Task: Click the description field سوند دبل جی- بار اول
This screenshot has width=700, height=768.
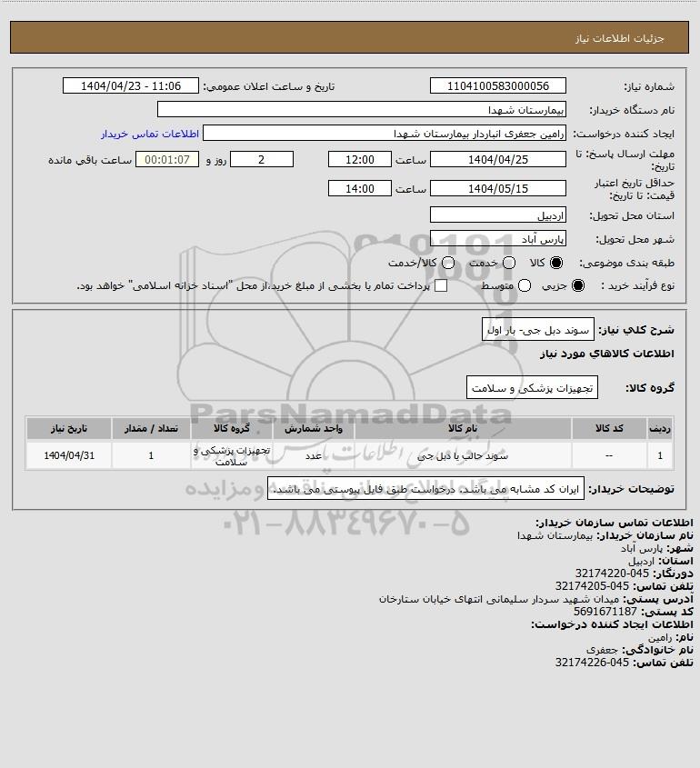Action: tap(538, 330)
